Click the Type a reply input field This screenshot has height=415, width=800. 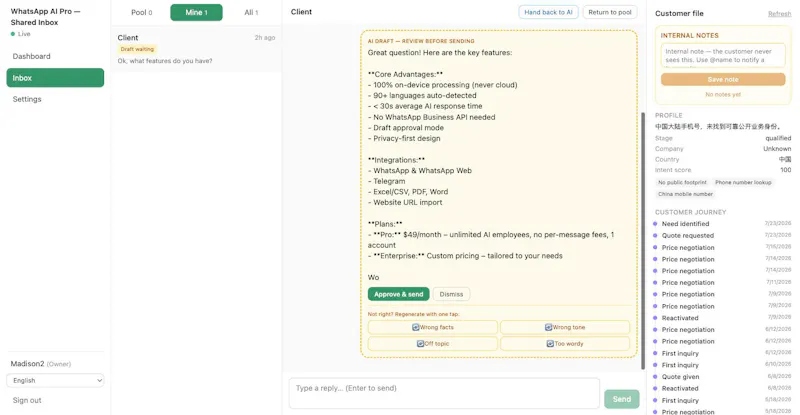444,393
